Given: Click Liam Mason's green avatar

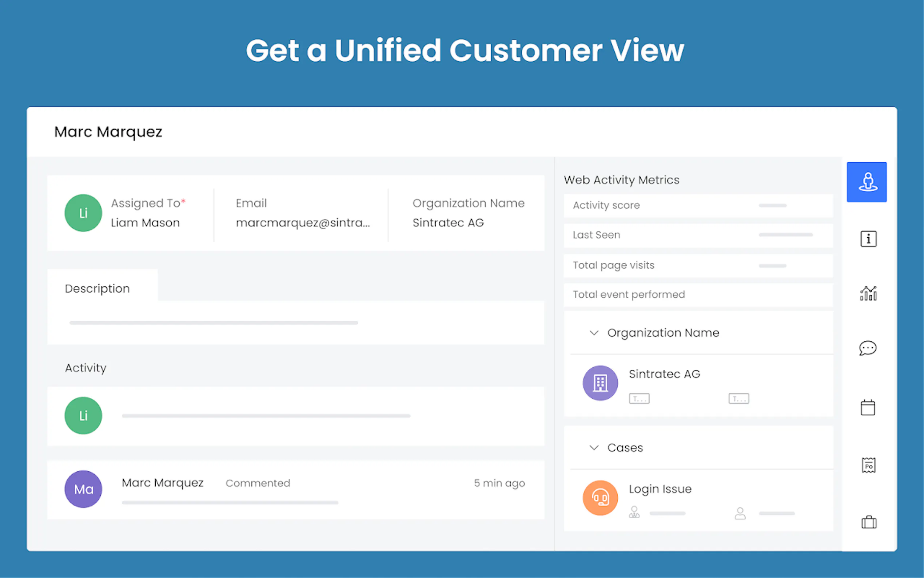Looking at the screenshot, I should tap(83, 213).
